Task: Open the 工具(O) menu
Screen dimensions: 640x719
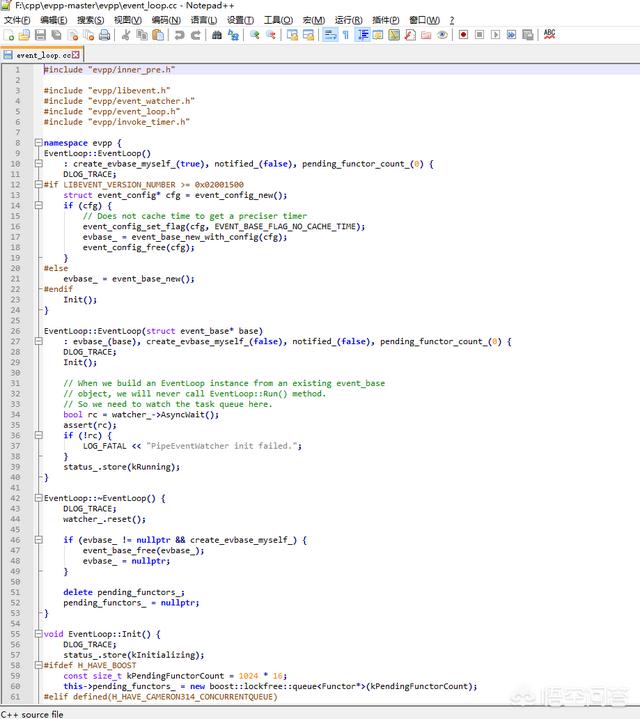Action: 278,20
